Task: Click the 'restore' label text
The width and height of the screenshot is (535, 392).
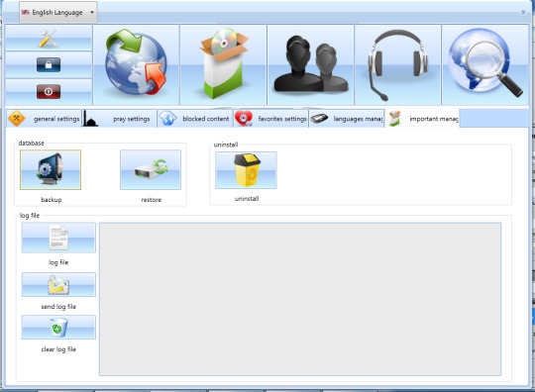Action: pos(152,200)
